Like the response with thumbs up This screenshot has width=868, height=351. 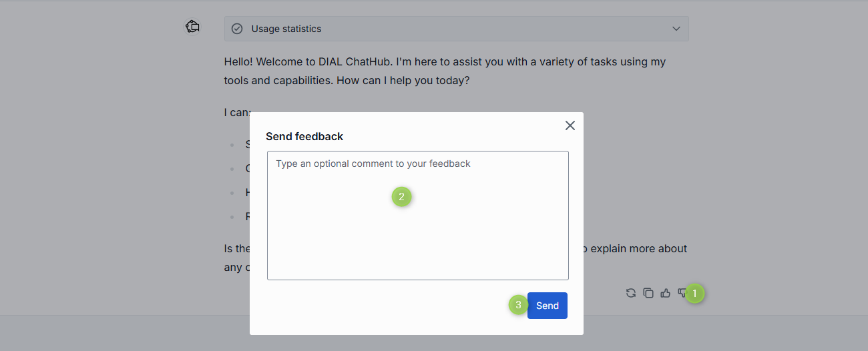click(x=665, y=293)
